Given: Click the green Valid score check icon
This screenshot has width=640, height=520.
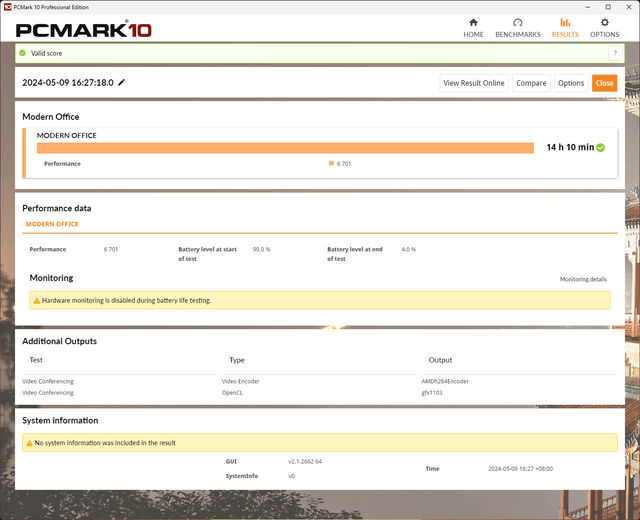Looking at the screenshot, I should point(22,53).
